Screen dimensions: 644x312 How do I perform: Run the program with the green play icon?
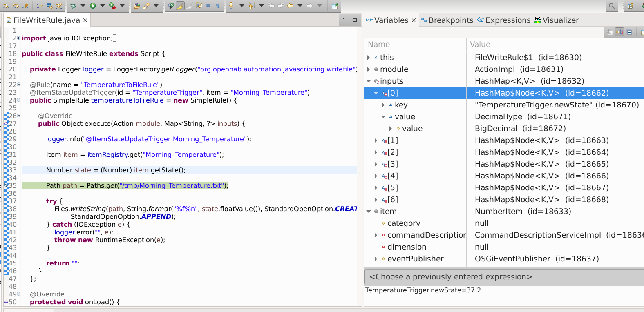(93, 6)
